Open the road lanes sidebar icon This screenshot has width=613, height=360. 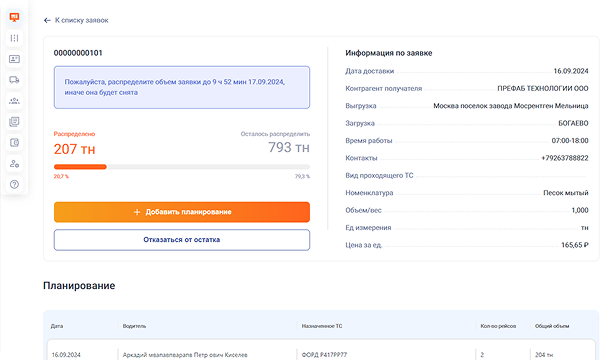click(14, 38)
